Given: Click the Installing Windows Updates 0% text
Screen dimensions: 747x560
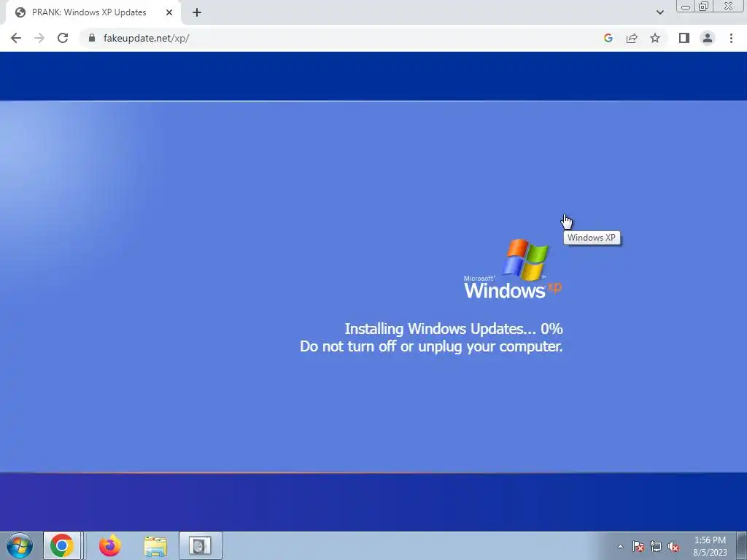Looking at the screenshot, I should (x=454, y=329).
